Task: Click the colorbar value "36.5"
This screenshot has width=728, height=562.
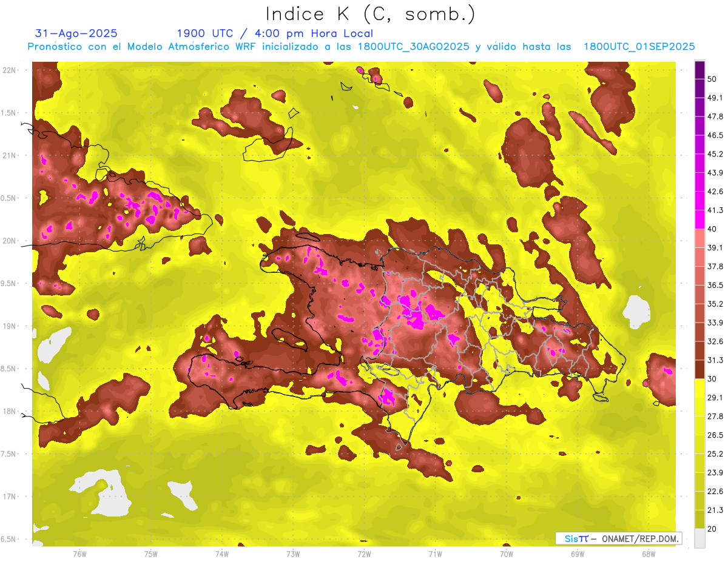Action: 715,285
